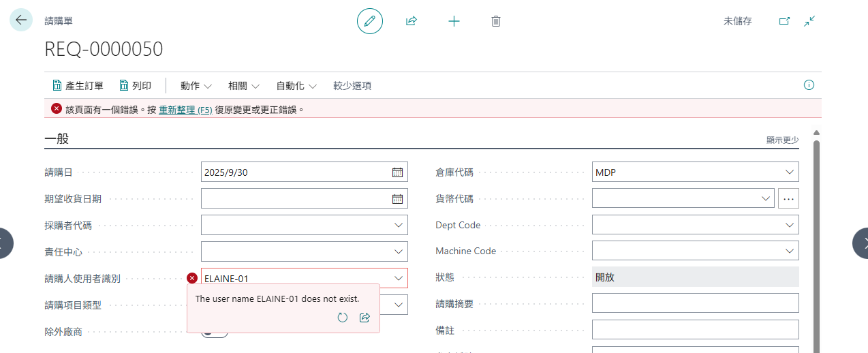Screen dimensions: 868x353
Task: Click the ELAINE-01 does not exist message
Action: point(277,298)
